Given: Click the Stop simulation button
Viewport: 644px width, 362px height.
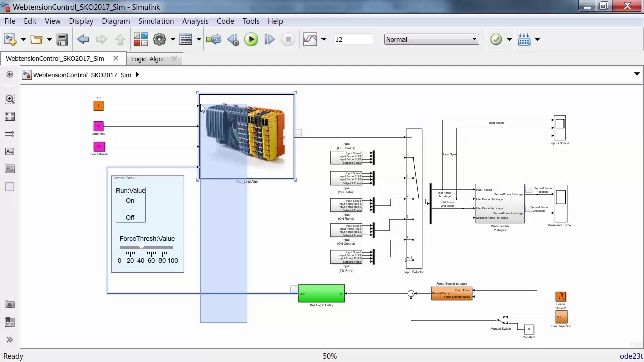Looking at the screenshot, I should [288, 39].
